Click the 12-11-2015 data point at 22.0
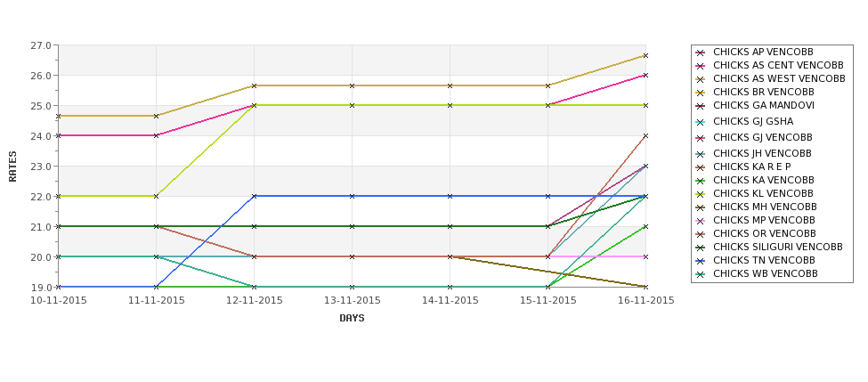This screenshot has width=868, height=382. [254, 196]
